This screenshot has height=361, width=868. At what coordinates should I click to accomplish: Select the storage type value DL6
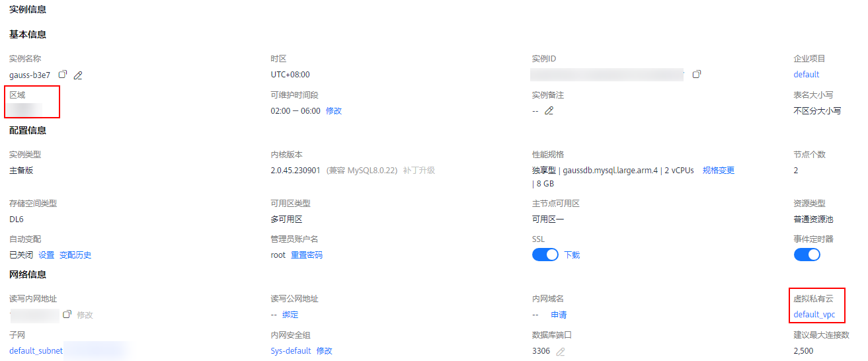coord(17,220)
